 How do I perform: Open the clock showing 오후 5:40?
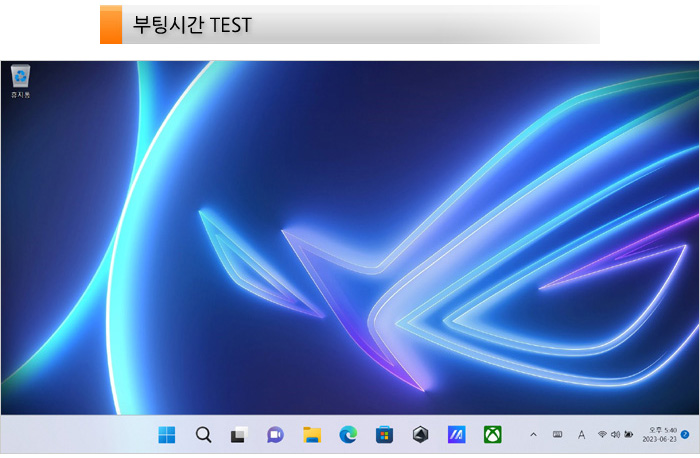662,430
